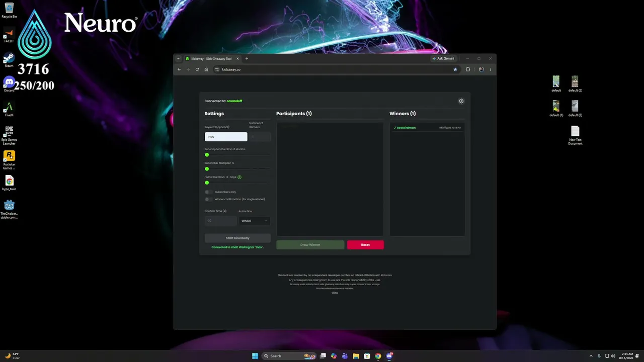Open notifications bell in the system tray
The image size is (644, 362).
(637, 356)
